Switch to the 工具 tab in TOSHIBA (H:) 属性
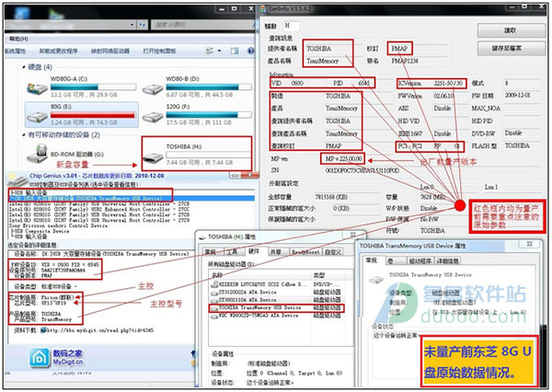The height and width of the screenshot is (392, 552). [x=233, y=252]
